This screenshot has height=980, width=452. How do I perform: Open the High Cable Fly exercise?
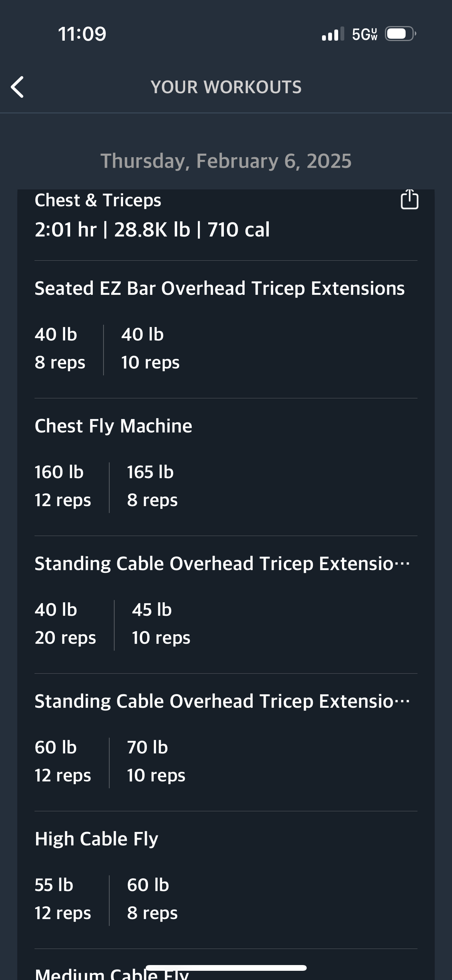(96, 839)
